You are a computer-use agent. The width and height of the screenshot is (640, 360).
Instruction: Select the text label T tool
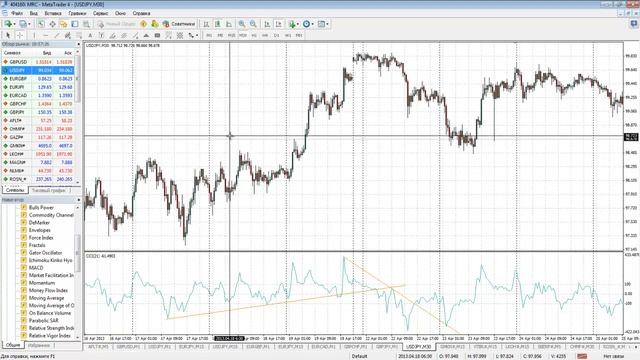point(101,36)
